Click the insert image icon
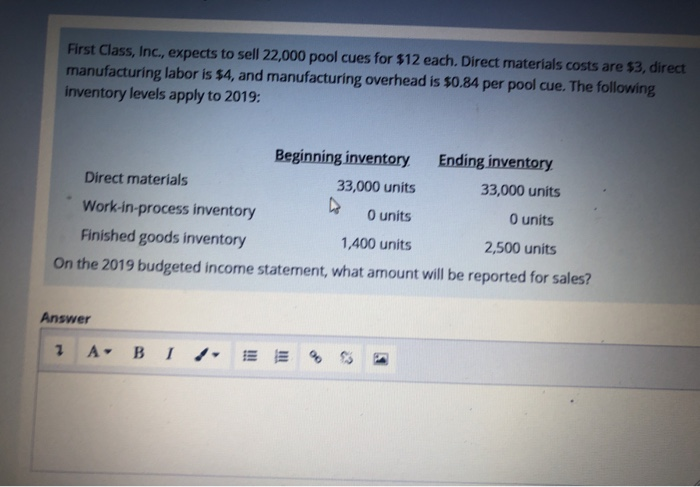Screen dimensions: 700x487 [x=381, y=358]
